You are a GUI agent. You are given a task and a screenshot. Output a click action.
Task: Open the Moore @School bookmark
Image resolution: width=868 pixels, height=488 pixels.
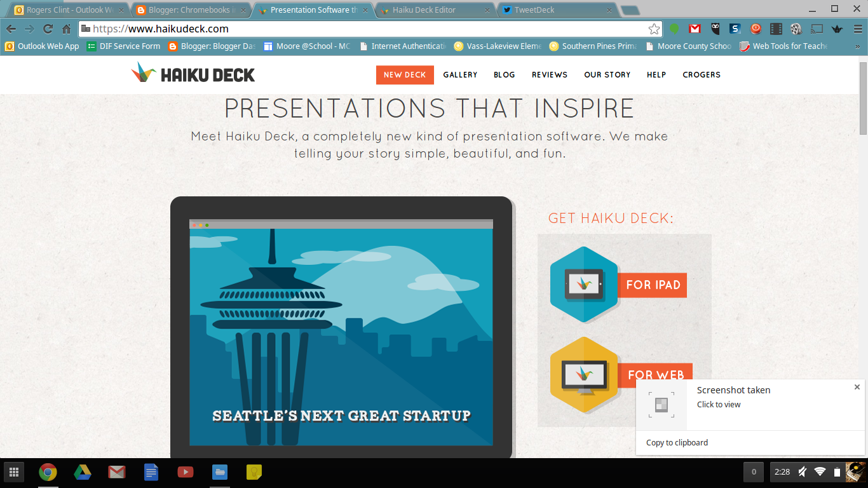coord(307,46)
